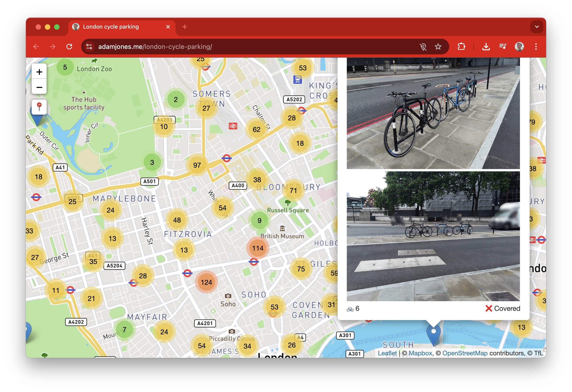Image resolution: width=572 pixels, height=392 pixels.
Task: Click the Leaflet attribution link
Action: [387, 353]
